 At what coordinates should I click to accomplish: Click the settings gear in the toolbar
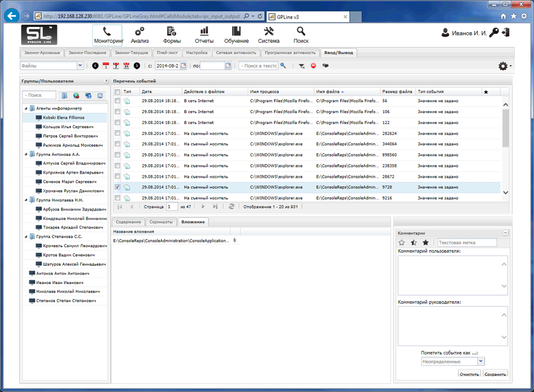click(x=503, y=66)
